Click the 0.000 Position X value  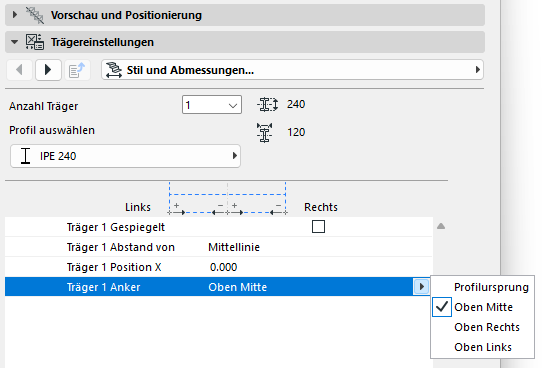pos(223,267)
